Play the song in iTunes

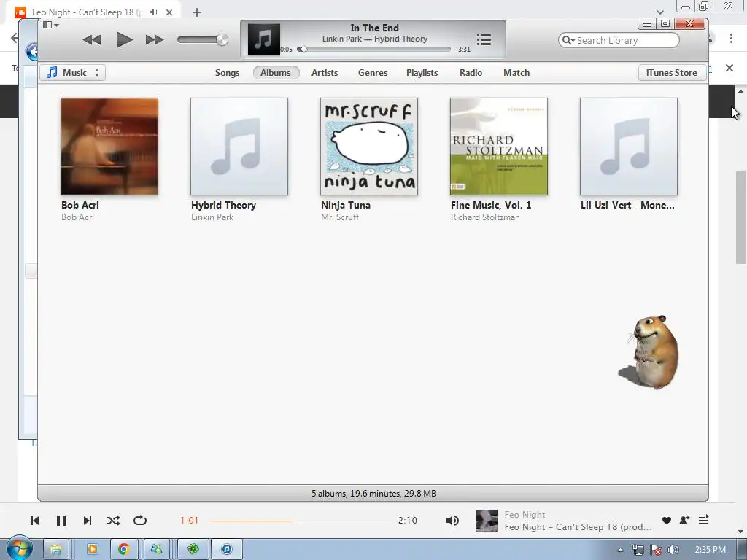(124, 40)
